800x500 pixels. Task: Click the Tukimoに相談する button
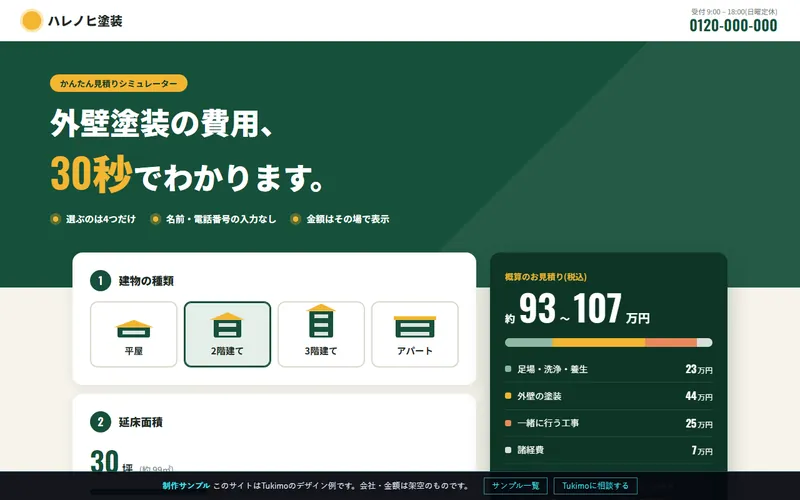click(595, 486)
